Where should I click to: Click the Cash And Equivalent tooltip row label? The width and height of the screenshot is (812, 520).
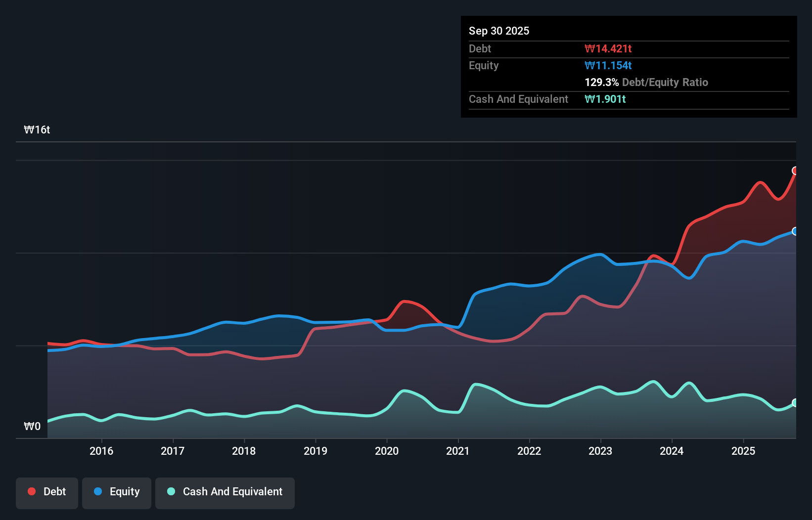point(518,99)
